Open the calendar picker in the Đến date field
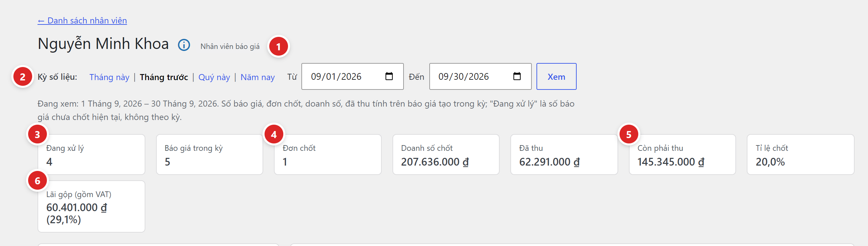Viewport: 868px width, 246px height. (x=517, y=76)
